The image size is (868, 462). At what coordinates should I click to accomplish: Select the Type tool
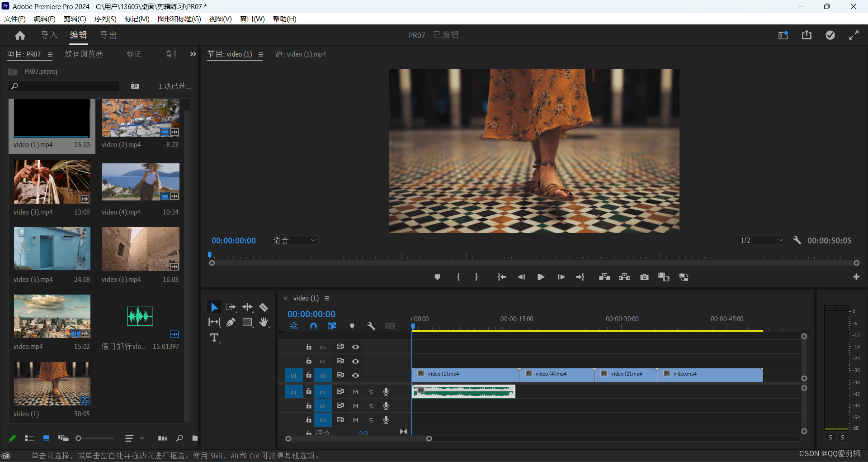click(x=214, y=338)
